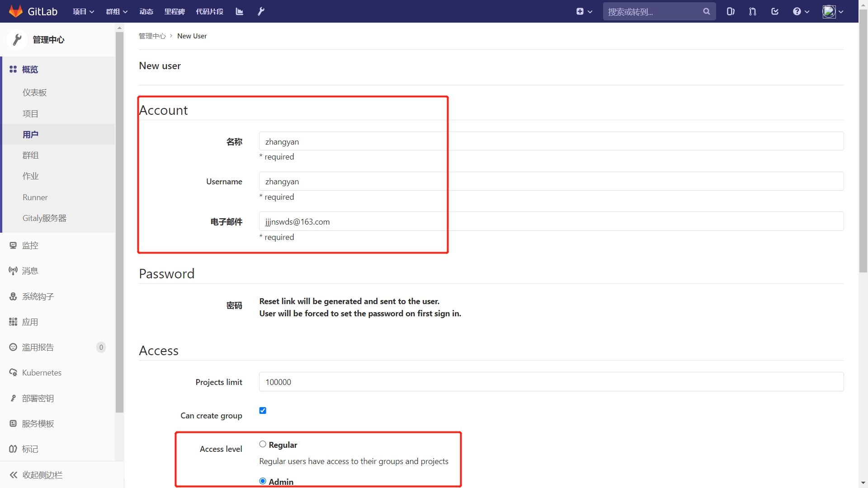868x488 pixels.
Task: Click the Projects limit input field
Action: tap(551, 382)
